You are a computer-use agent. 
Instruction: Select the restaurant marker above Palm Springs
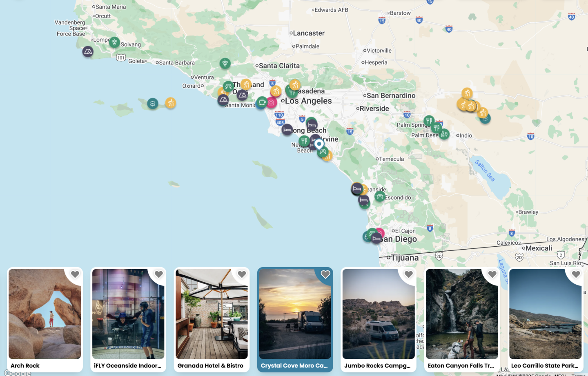click(x=429, y=121)
